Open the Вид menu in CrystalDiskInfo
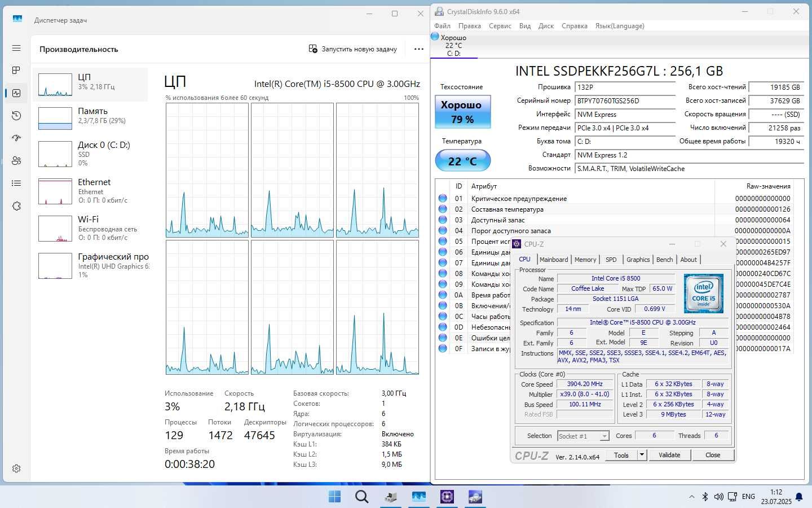Screen dimensions: 812x508 [525, 26]
